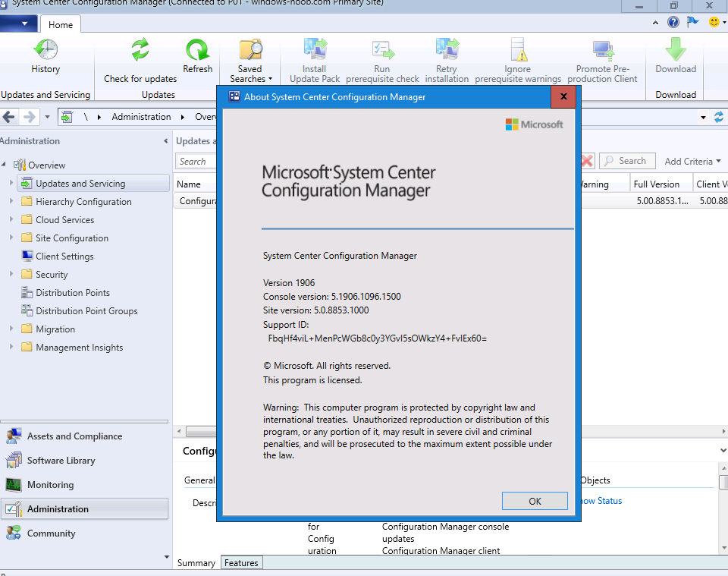This screenshot has width=728, height=576.
Task: Select Distribution Point Groups node
Action: (86, 310)
